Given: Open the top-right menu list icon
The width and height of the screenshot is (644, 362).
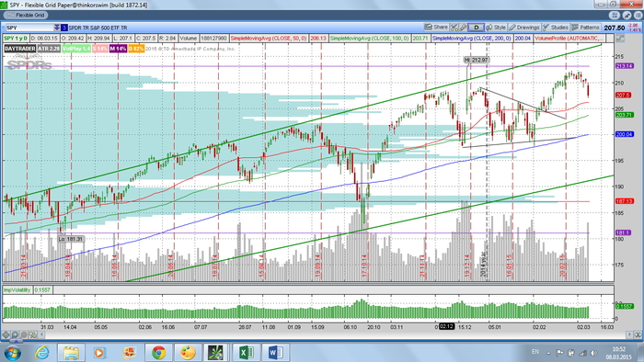Looking at the screenshot, I should point(638,16).
